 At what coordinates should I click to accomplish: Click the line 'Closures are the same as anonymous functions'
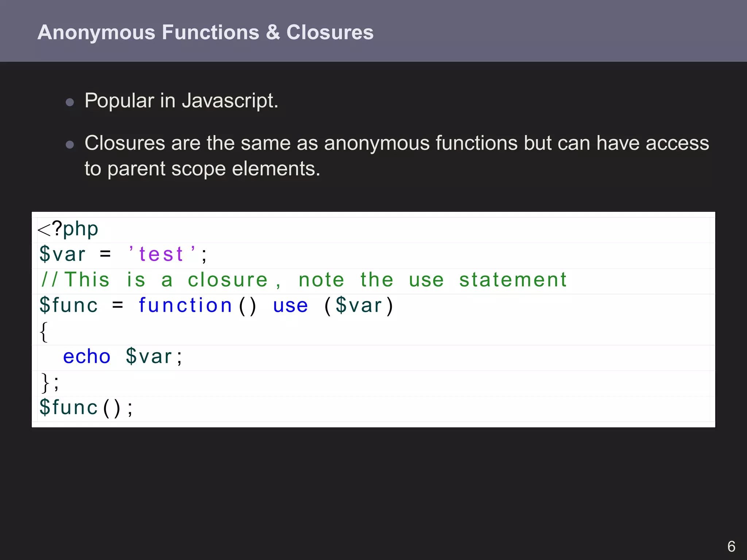(397, 143)
